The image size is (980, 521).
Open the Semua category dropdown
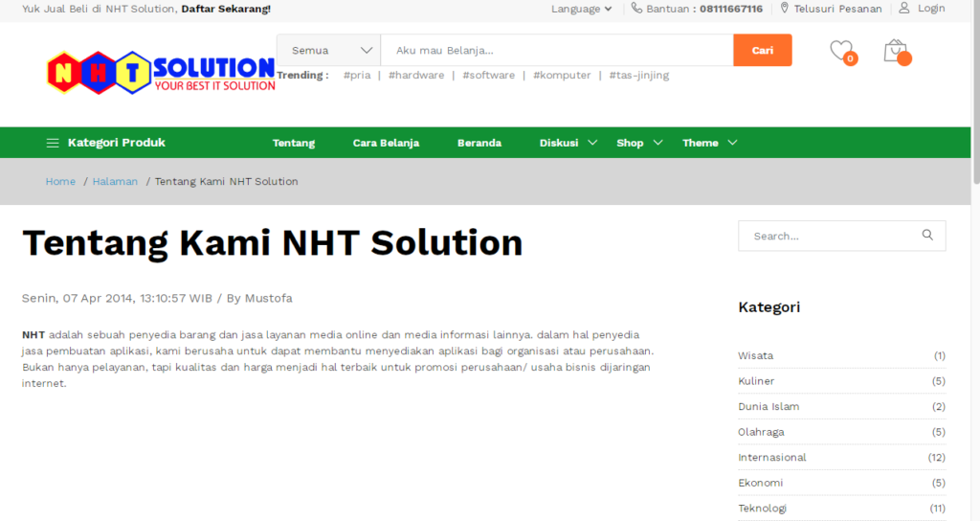coord(329,50)
